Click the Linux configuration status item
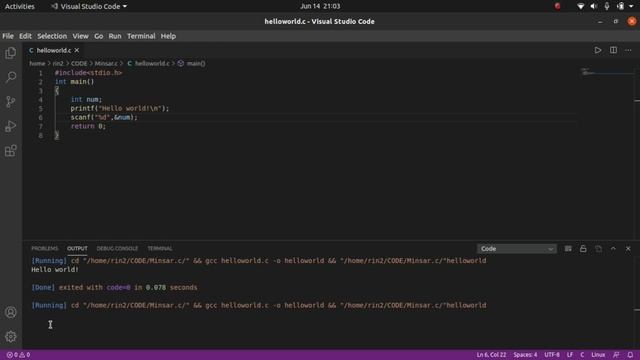Screen dimensions: 640x360 [x=598, y=355]
